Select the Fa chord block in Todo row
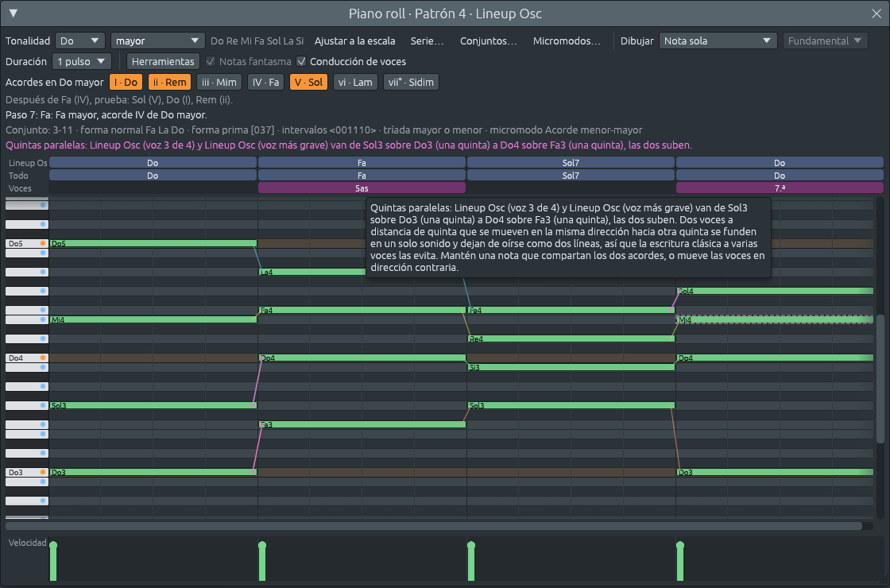890x588 pixels. click(x=362, y=176)
